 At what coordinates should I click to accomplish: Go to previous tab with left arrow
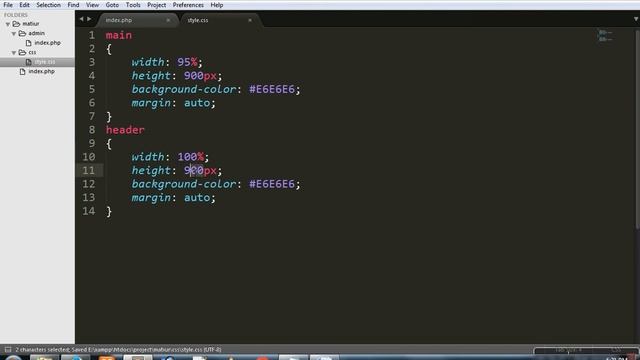tap(81, 19)
